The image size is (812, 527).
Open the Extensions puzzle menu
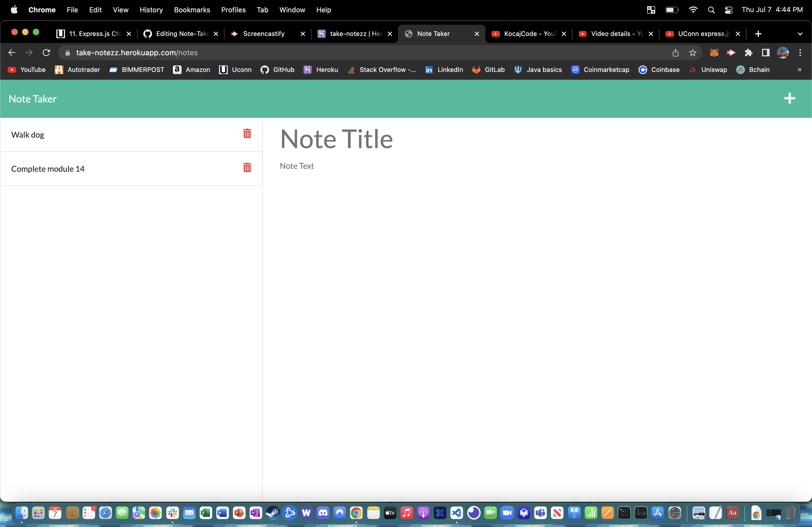coord(749,53)
